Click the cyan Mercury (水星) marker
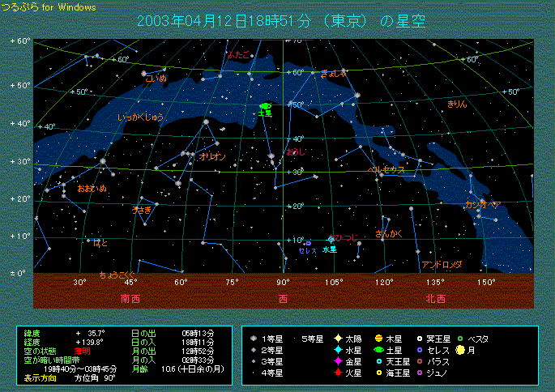 tap(331, 241)
